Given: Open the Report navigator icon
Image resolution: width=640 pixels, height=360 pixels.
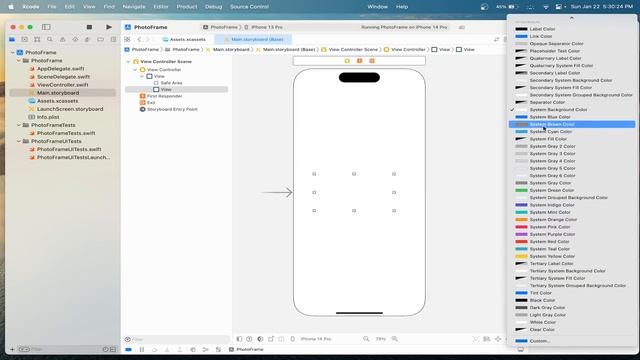Looking at the screenshot, I should [113, 40].
